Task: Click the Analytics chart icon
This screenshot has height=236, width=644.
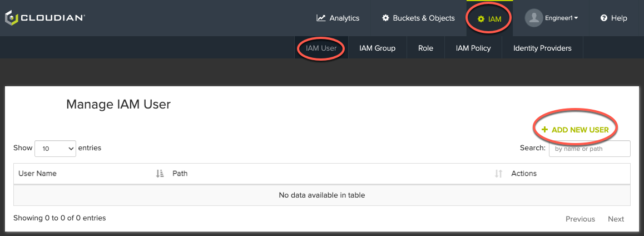Action: 321,18
